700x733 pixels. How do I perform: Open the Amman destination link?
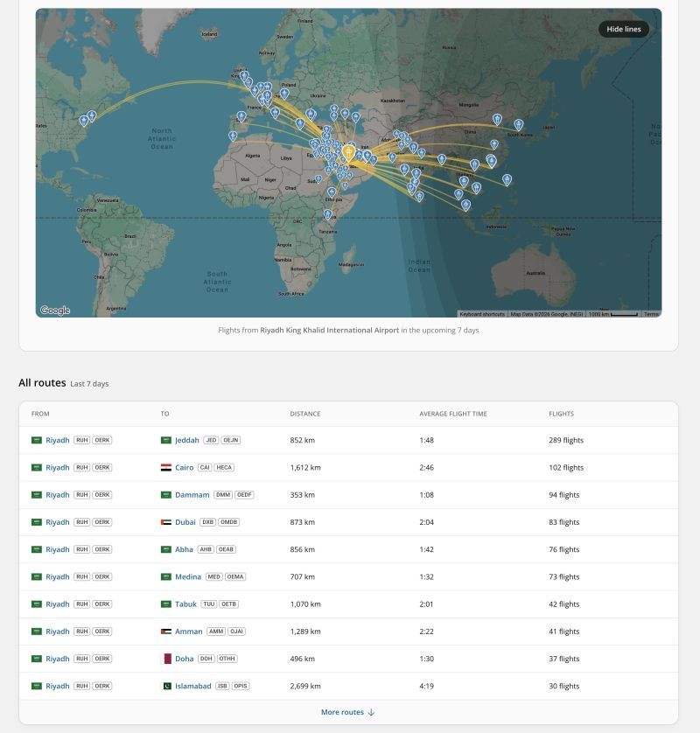pos(188,632)
